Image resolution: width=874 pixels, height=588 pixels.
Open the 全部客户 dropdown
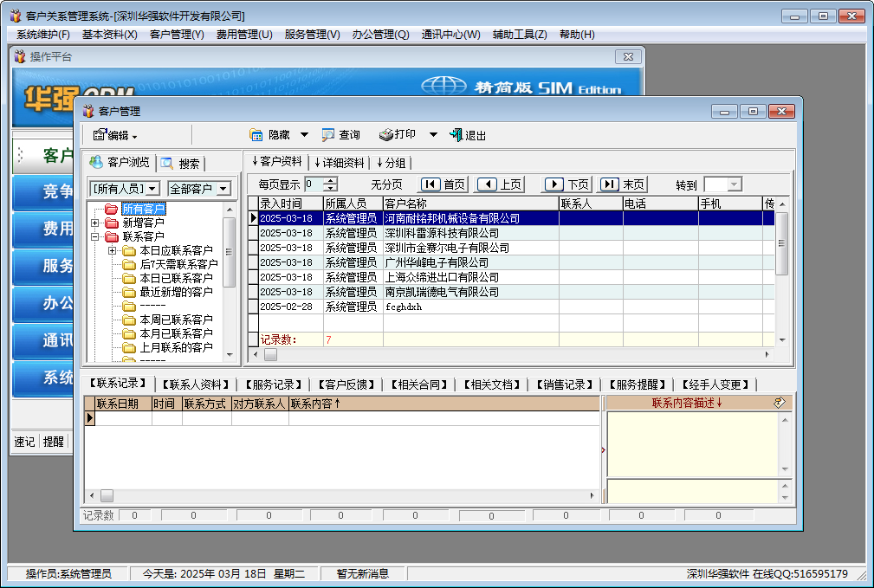(223, 189)
